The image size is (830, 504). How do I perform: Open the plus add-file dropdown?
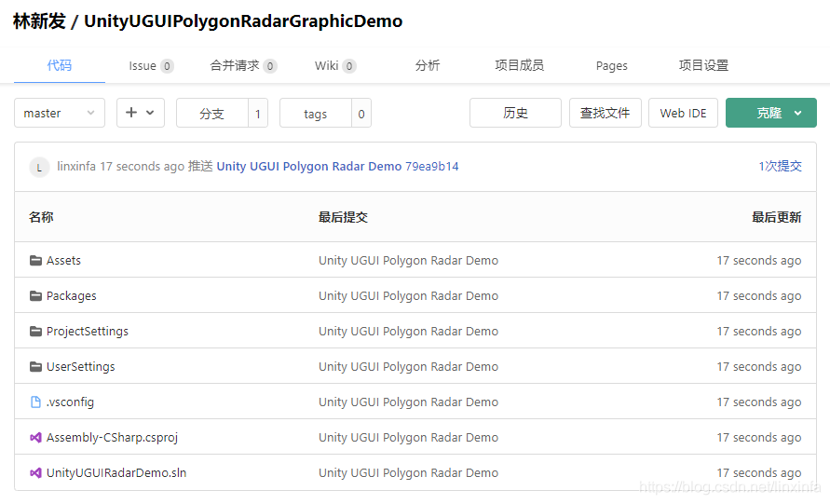tap(141, 113)
